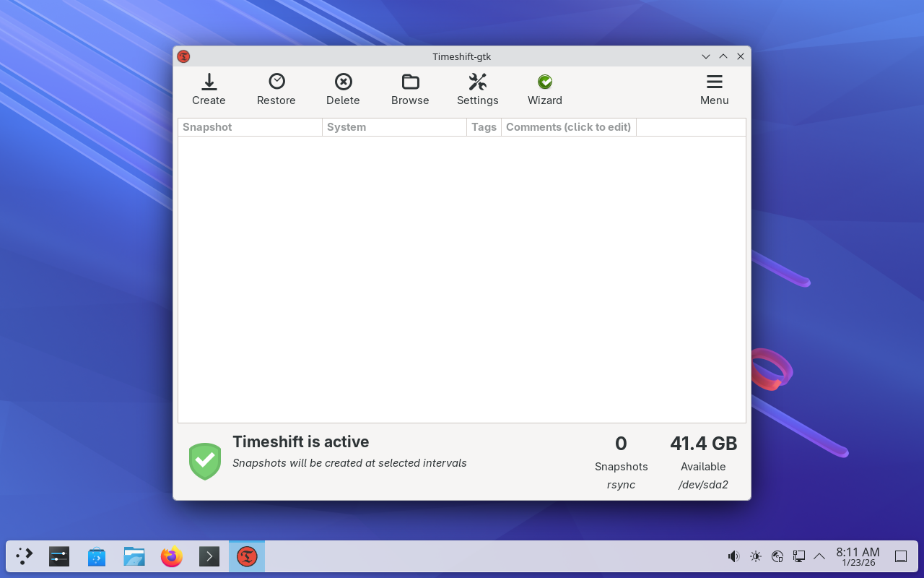Launch the terminal from the taskbar

tap(209, 556)
